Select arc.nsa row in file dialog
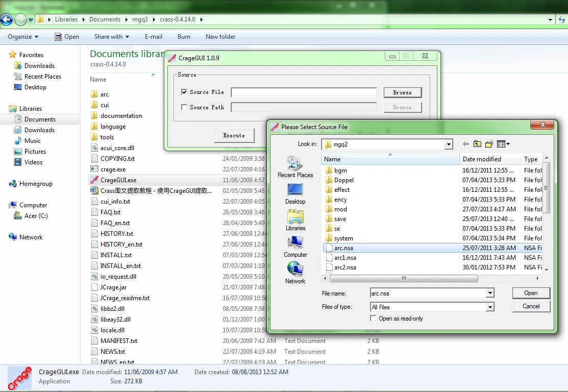Image resolution: width=568 pixels, height=392 pixels. point(433,248)
